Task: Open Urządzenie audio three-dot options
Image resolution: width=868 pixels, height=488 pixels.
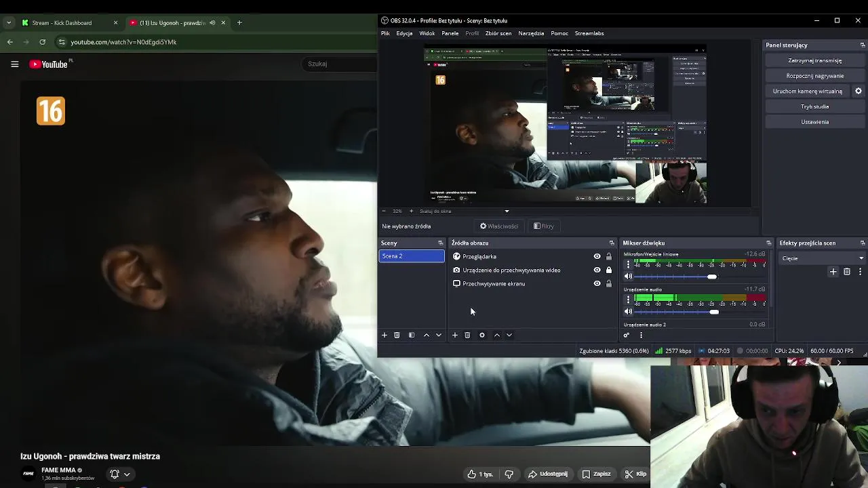Action: [628, 299]
